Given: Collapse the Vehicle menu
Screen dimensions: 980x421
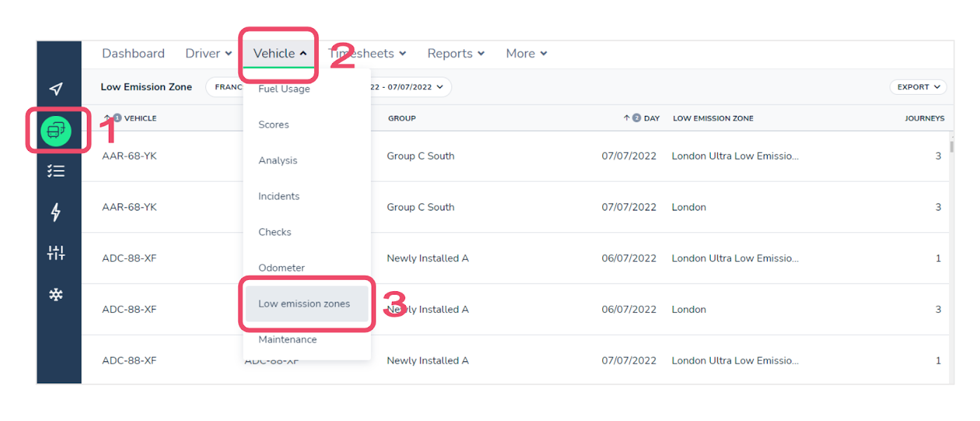Looking at the screenshot, I should [x=280, y=53].
